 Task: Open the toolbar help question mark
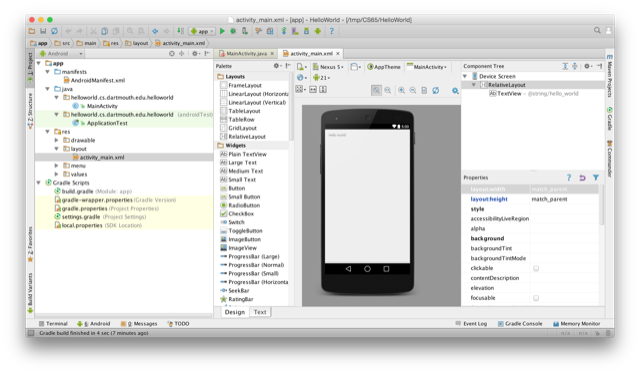(x=331, y=31)
